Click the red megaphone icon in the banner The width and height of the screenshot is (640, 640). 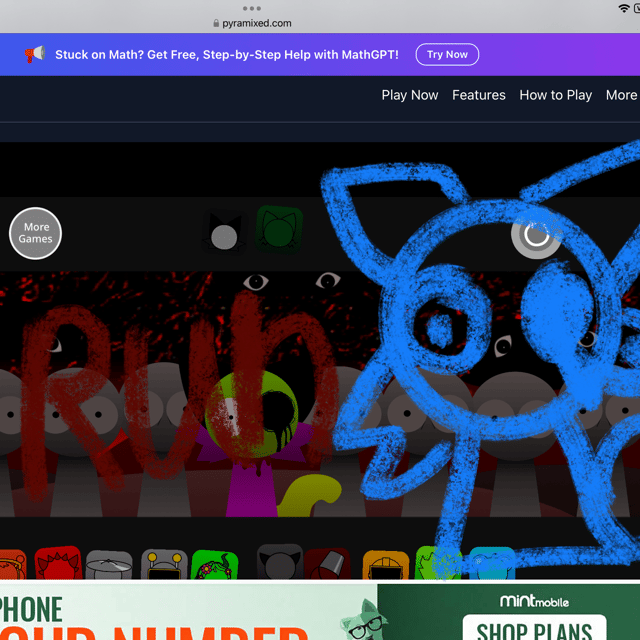(x=34, y=54)
